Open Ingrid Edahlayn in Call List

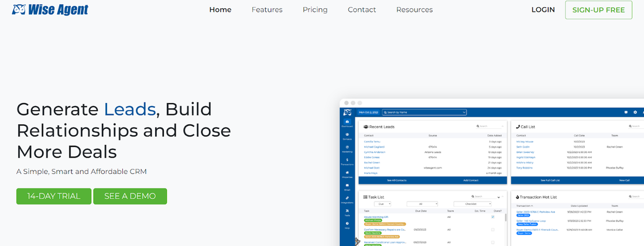(526, 158)
